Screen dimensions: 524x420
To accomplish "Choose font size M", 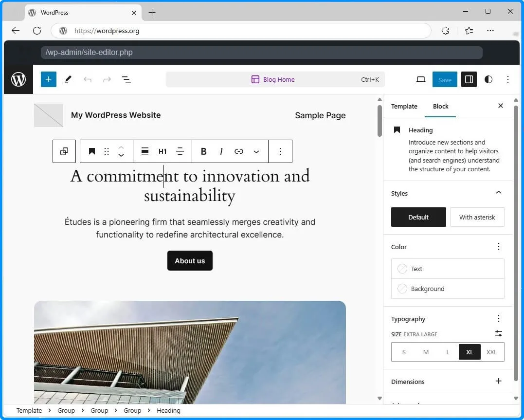I will (x=426, y=352).
